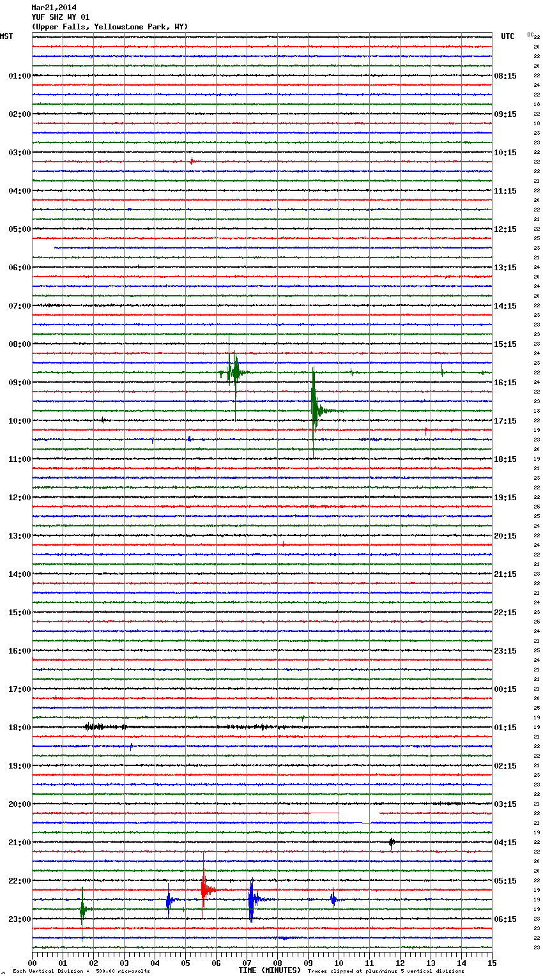Image resolution: width=543 pixels, height=980 pixels.
Task: Click the minute 06 axis tick label
Action: [x=217, y=963]
